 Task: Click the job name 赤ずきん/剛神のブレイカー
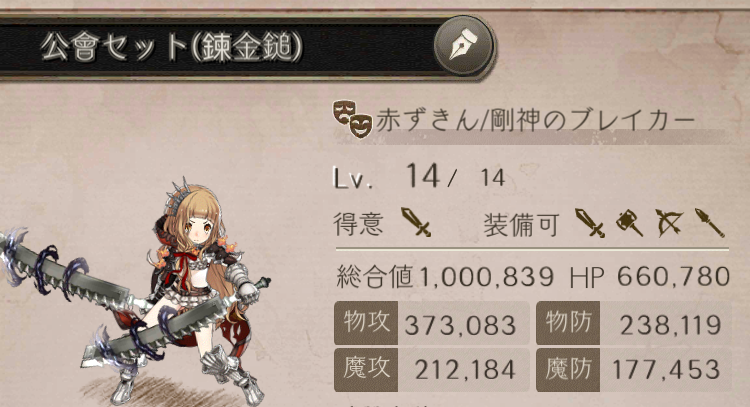click(535, 120)
